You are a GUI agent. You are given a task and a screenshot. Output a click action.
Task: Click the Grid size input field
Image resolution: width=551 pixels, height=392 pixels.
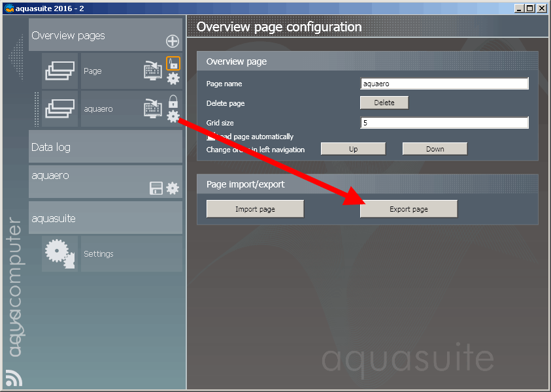point(444,123)
